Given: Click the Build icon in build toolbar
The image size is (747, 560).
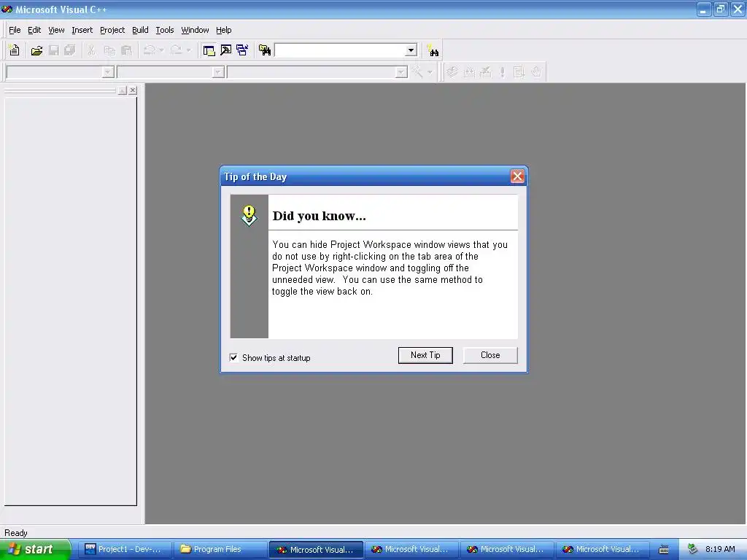Looking at the screenshot, I should (469, 72).
